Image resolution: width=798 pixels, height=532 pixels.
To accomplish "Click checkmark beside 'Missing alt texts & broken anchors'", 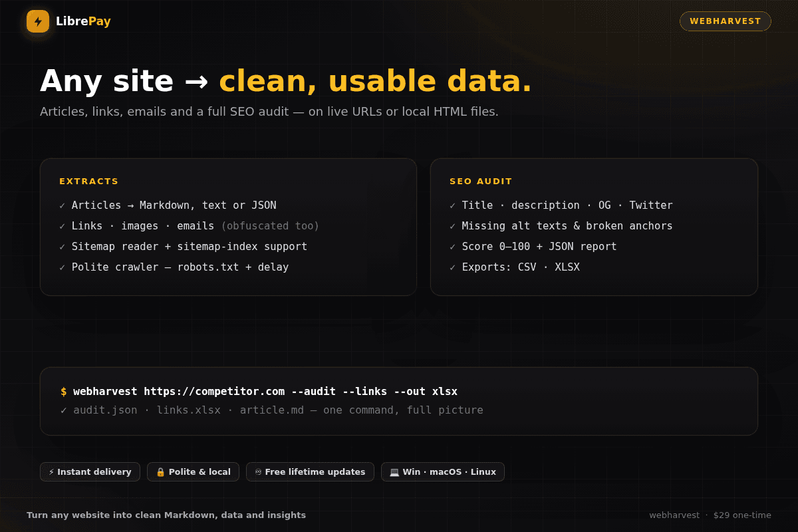I will (453, 226).
